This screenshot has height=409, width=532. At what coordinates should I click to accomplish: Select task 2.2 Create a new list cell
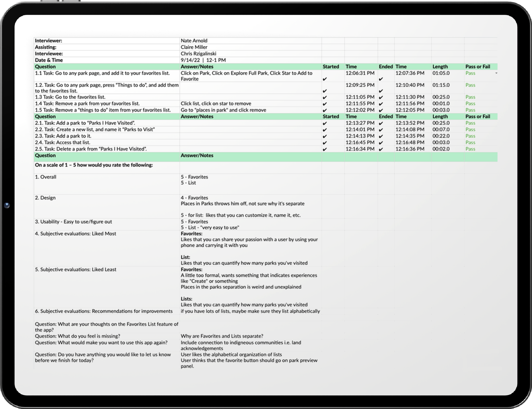click(95, 129)
